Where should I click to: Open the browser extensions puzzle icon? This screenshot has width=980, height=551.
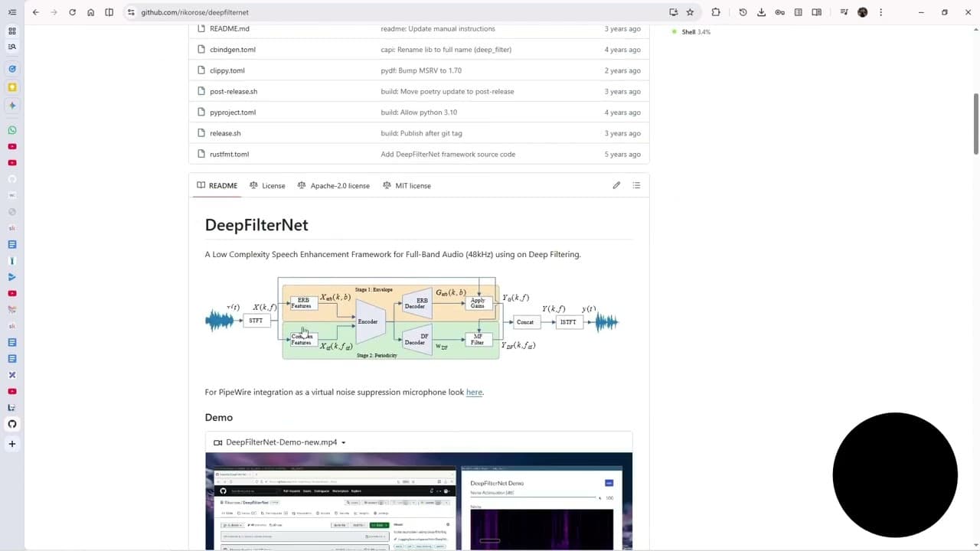click(x=716, y=12)
